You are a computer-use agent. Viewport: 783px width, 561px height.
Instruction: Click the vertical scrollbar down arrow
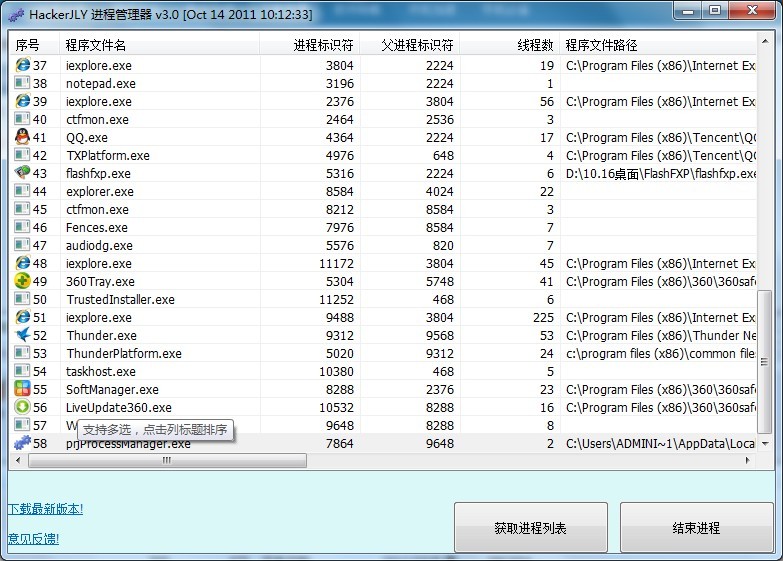click(765, 444)
